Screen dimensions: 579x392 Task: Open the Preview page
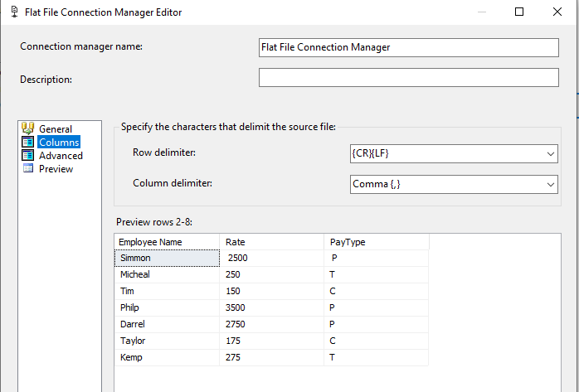pos(56,168)
